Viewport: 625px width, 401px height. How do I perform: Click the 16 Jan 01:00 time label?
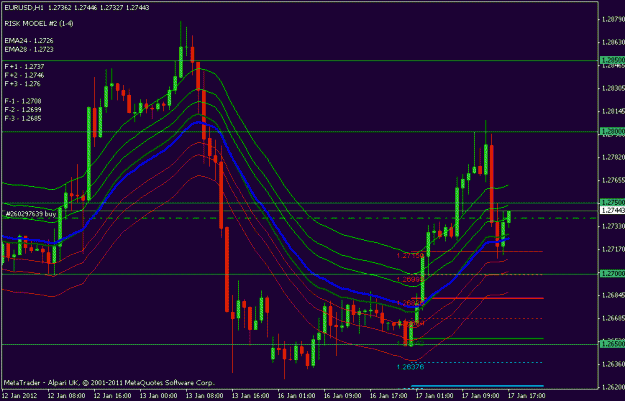pyautogui.click(x=297, y=395)
